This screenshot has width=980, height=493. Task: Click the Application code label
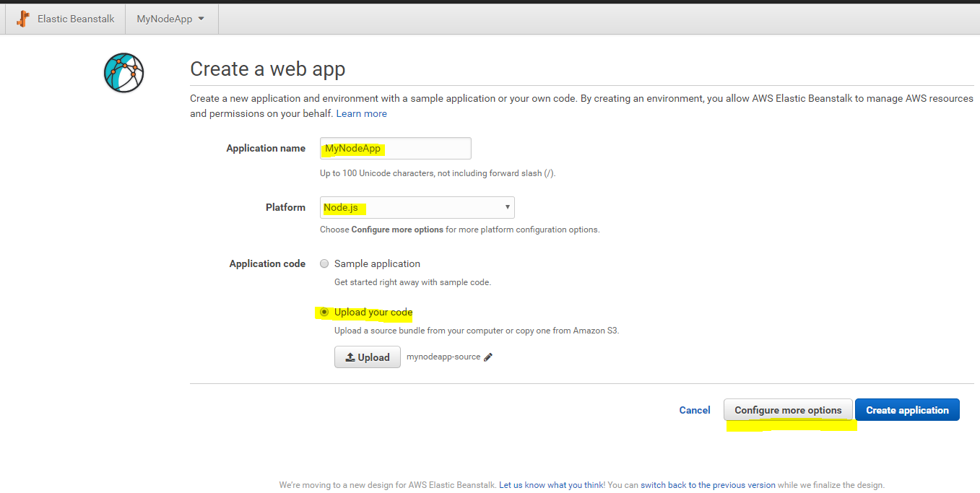[267, 263]
